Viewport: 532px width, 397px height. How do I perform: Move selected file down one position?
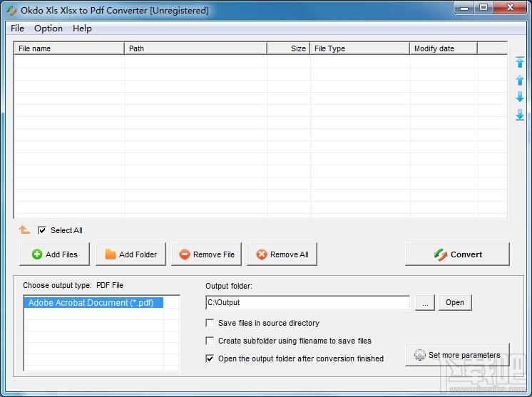(x=519, y=97)
